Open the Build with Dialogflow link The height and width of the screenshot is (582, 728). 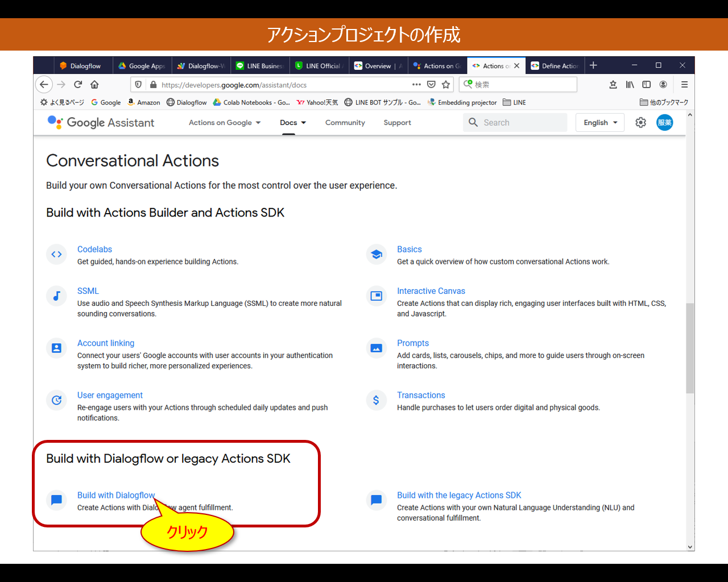116,496
